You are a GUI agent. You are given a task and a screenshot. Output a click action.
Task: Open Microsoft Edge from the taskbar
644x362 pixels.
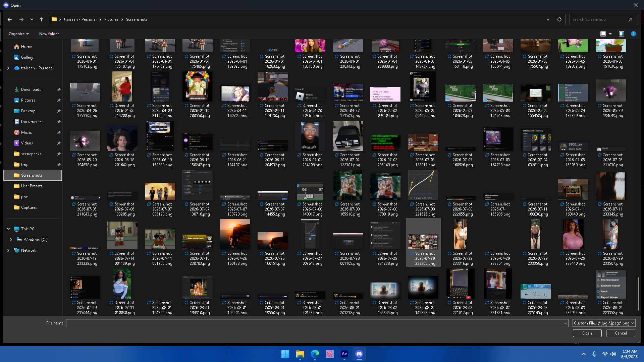[315, 354]
